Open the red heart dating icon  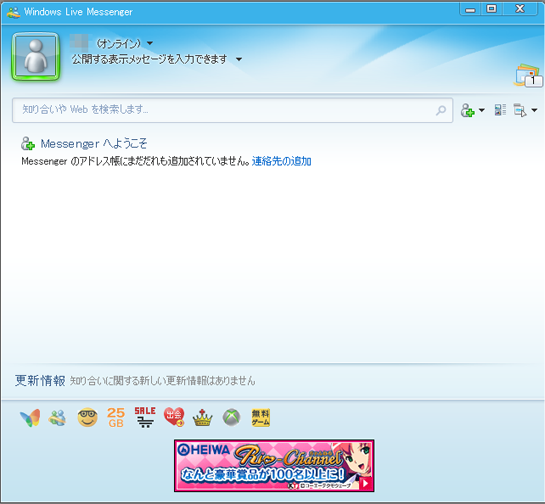(174, 417)
